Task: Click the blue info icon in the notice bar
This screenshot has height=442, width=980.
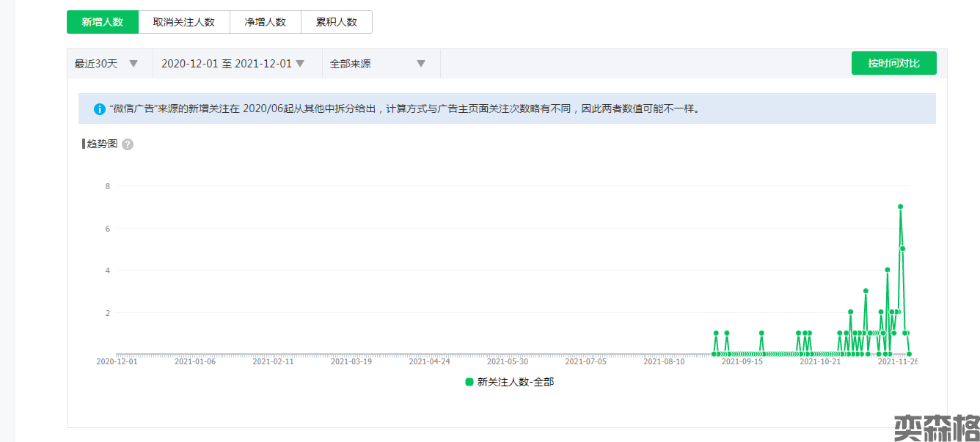Action: pyautogui.click(x=100, y=109)
